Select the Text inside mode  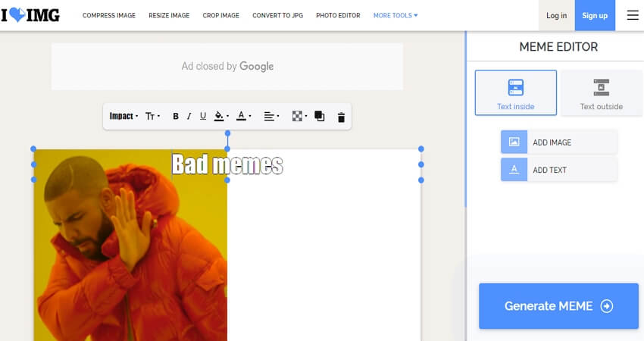click(516, 93)
